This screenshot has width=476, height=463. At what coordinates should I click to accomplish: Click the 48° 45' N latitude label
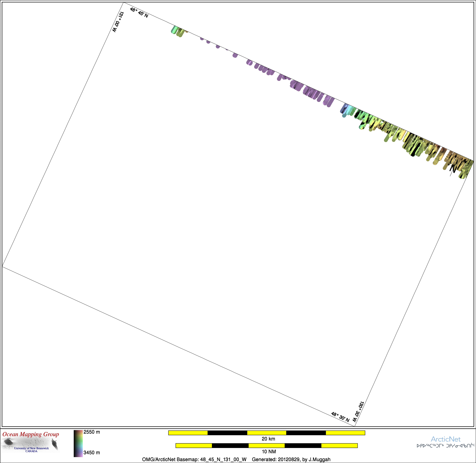point(139,13)
